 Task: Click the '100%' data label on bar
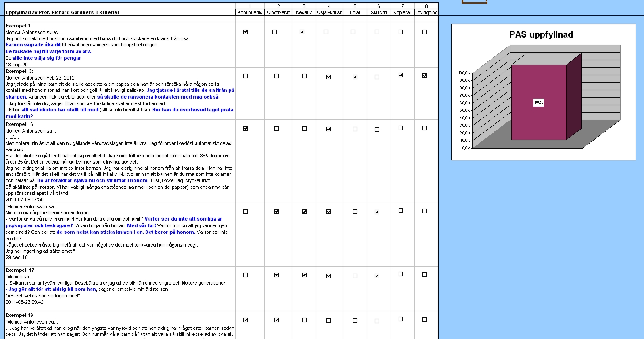click(x=539, y=103)
